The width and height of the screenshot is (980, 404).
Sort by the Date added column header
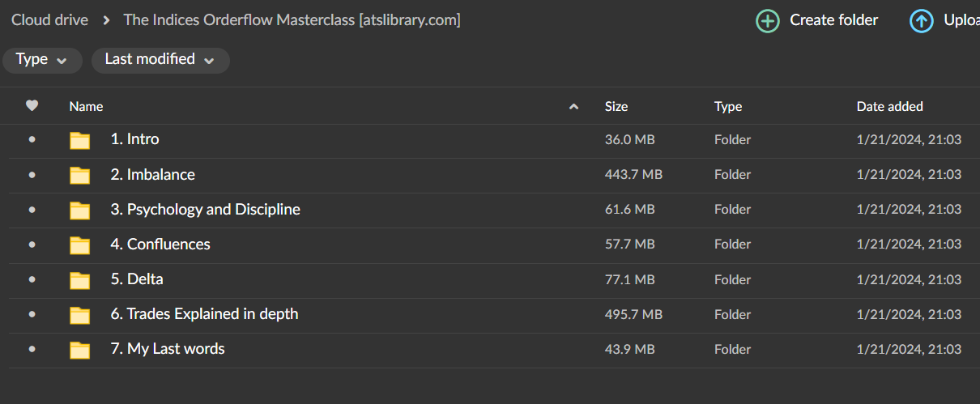[x=890, y=106]
